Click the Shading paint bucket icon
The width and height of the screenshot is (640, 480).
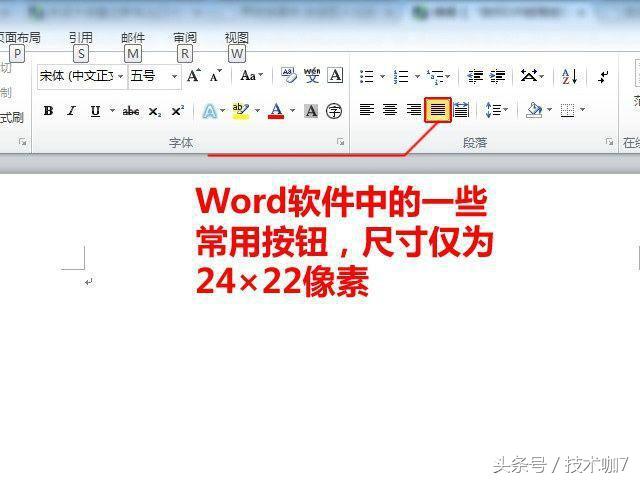tap(534, 110)
